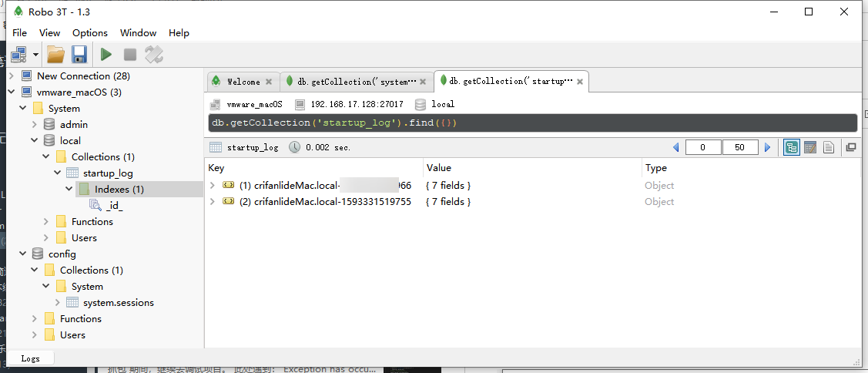Click the Key column header
The height and width of the screenshot is (373, 868).
[313, 168]
